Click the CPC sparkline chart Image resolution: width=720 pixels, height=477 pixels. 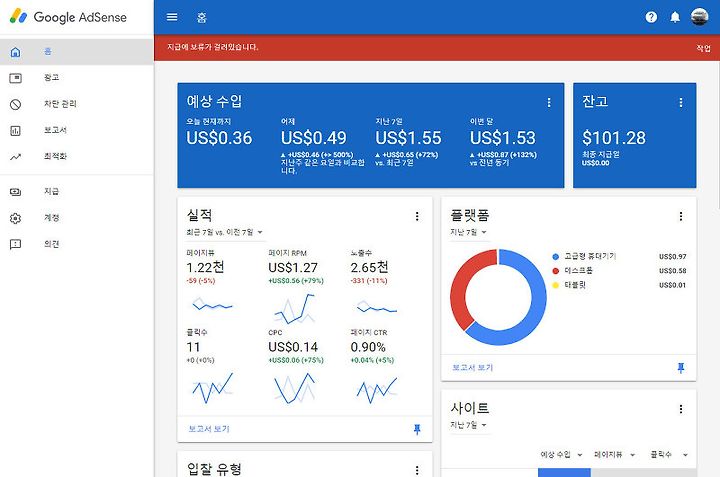[x=294, y=388]
